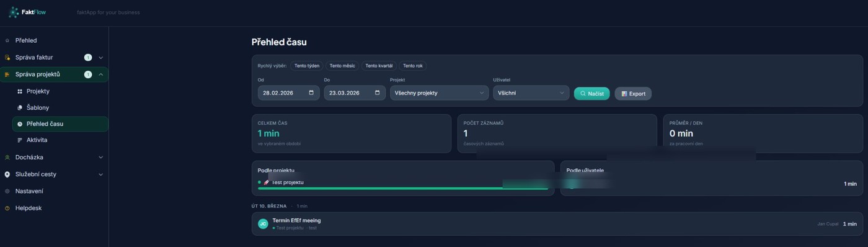
Task: Select the Tento týden quick filter
Action: click(307, 66)
